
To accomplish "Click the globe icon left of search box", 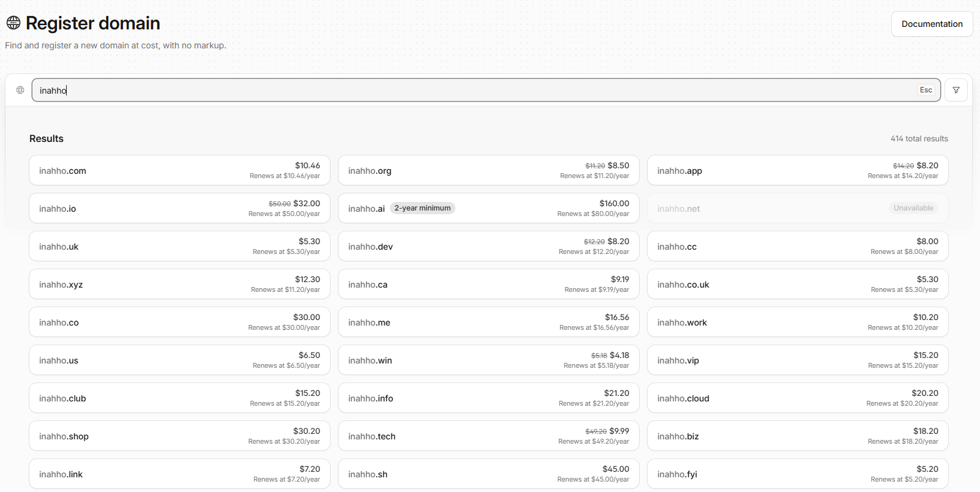I will click(20, 90).
